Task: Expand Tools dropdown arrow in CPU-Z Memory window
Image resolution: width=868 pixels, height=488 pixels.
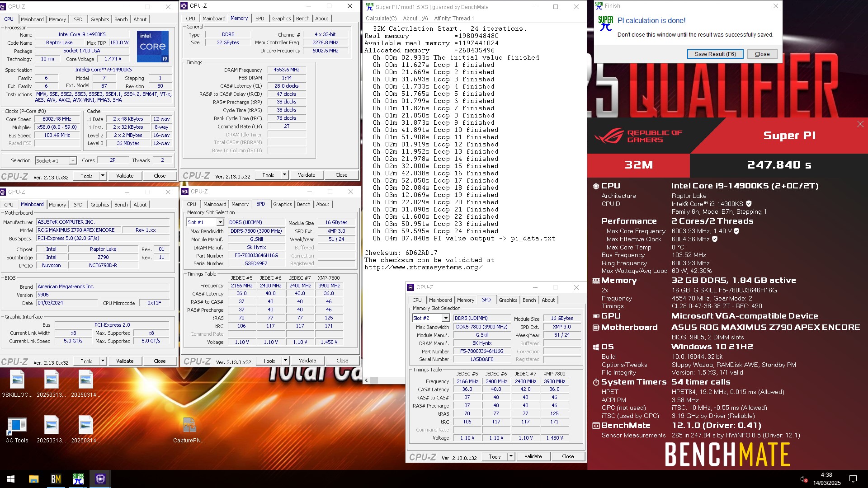Action: click(x=284, y=175)
